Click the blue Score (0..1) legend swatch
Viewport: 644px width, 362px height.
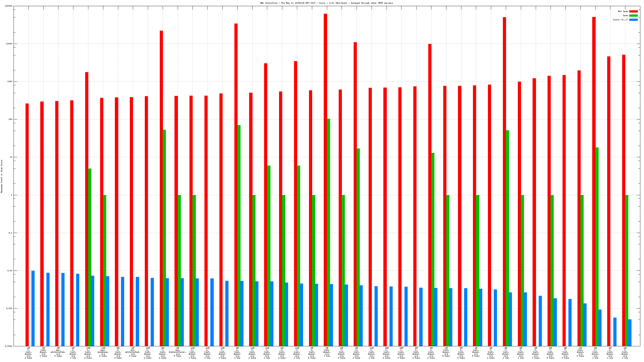[633, 20]
